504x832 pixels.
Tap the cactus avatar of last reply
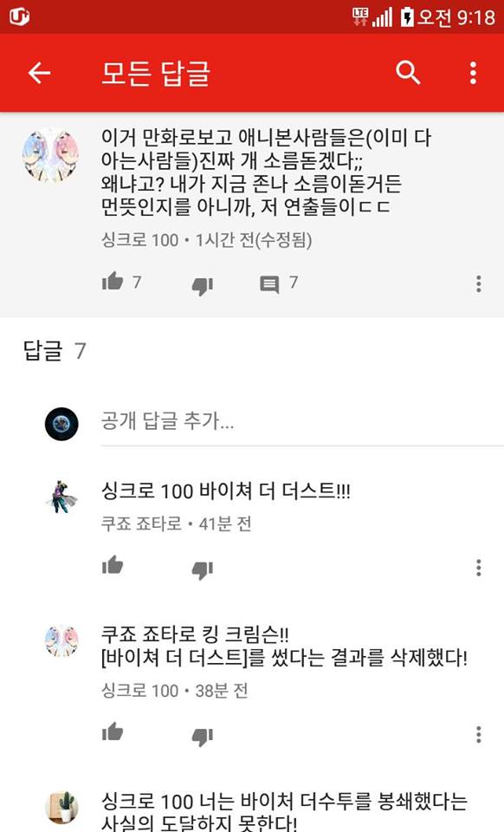pyautogui.click(x=61, y=807)
